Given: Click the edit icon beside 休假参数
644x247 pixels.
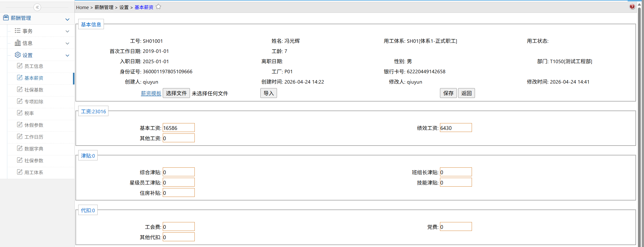Looking at the screenshot, I should click(20, 125).
